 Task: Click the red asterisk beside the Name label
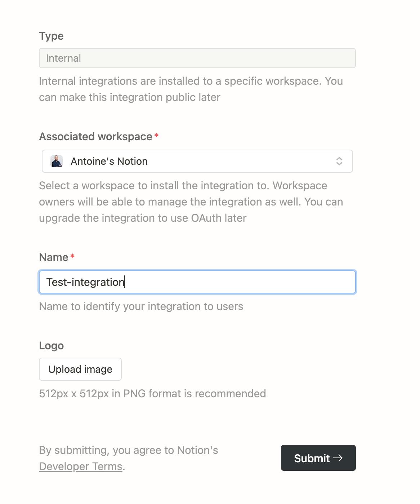point(72,257)
